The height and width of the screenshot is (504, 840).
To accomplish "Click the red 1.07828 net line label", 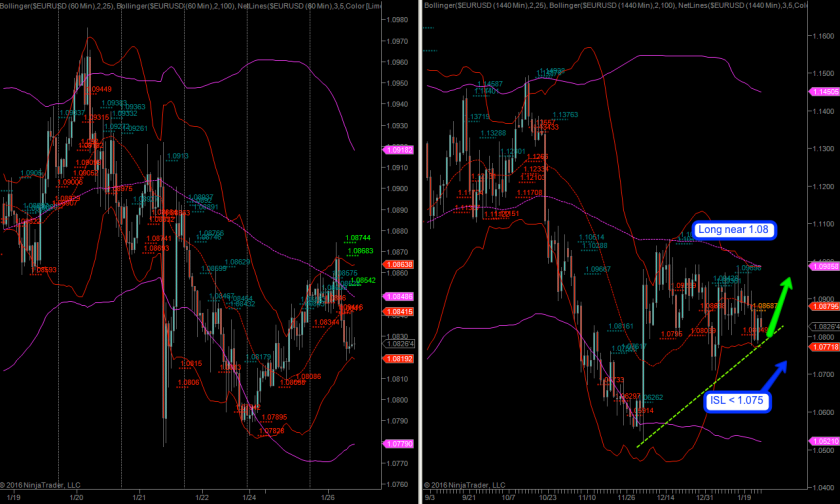I will click(x=272, y=431).
